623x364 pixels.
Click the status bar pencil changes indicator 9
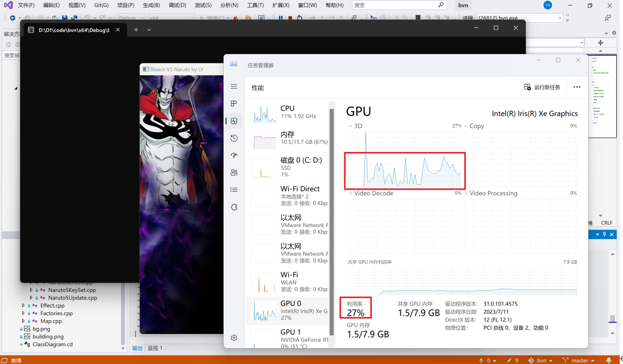click(x=513, y=360)
